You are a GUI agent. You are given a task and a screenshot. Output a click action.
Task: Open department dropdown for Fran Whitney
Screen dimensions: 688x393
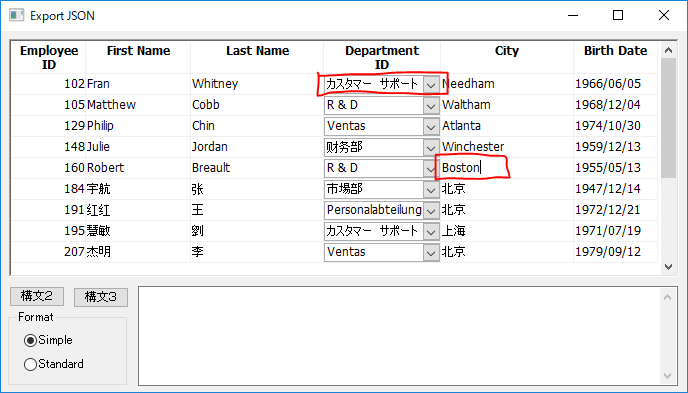click(431, 85)
